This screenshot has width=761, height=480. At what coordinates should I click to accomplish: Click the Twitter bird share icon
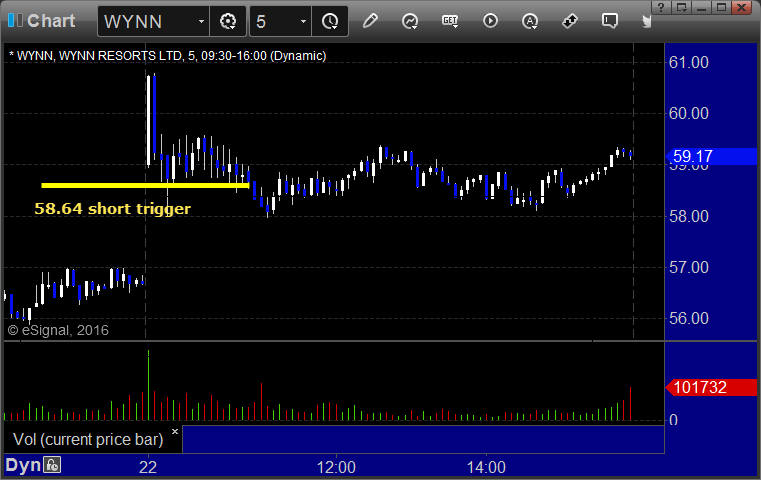tap(646, 21)
